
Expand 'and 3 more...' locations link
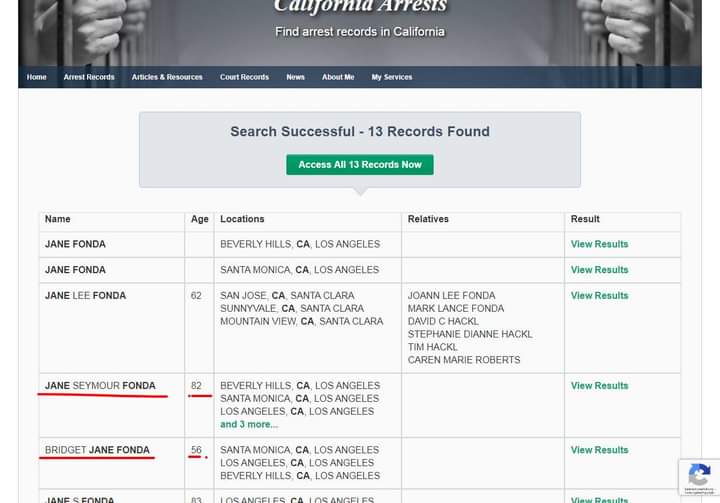click(x=249, y=424)
